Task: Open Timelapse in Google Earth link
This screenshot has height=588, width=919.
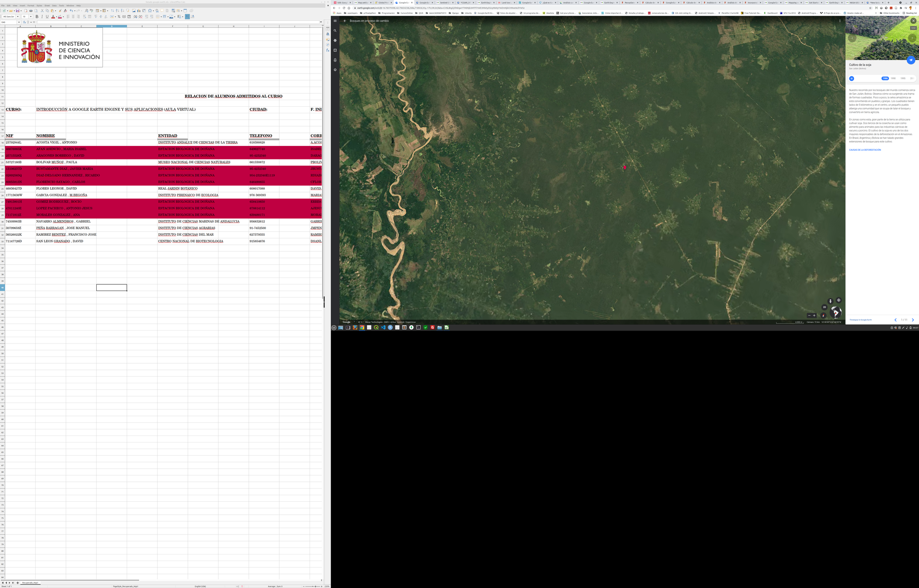Action: coord(860,320)
